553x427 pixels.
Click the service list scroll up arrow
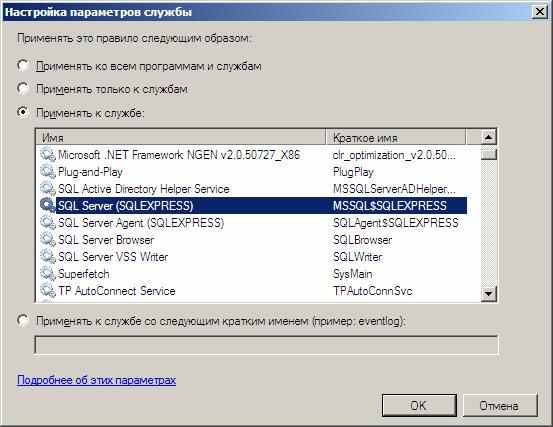coord(488,137)
